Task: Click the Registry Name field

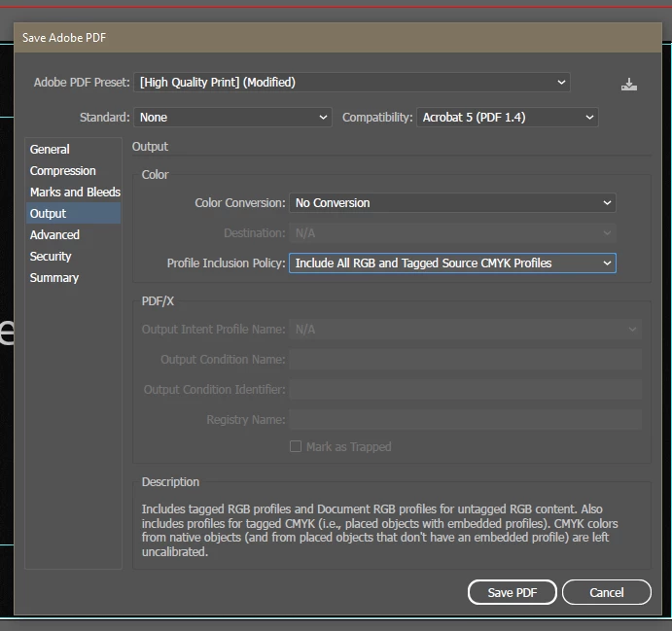Action: [x=466, y=419]
